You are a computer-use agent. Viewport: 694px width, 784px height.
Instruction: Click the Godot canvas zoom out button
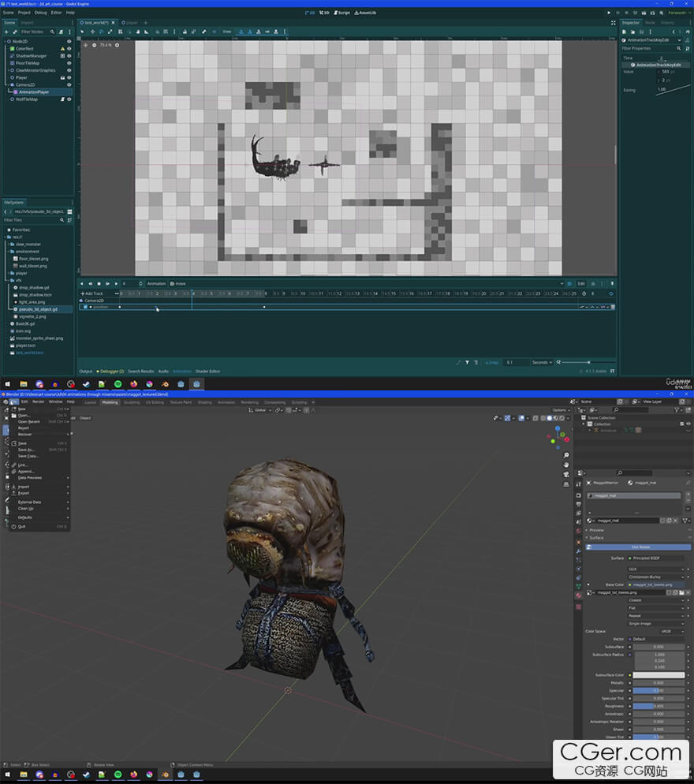tap(94, 45)
